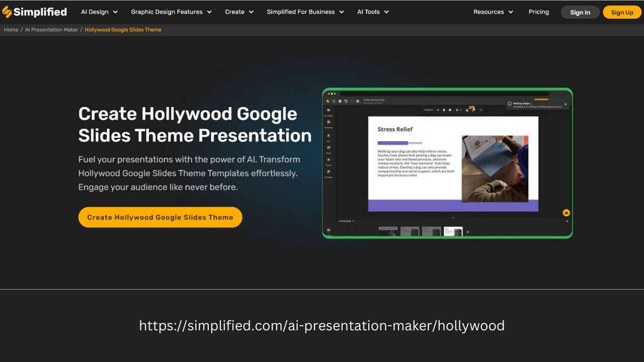Select Pricing in the top navigation
644x362 pixels.
click(x=538, y=12)
